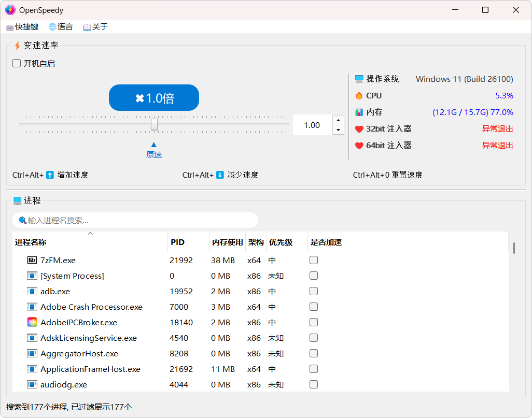Sort by 优先级 column header
This screenshot has height=418, width=532.
point(287,242)
